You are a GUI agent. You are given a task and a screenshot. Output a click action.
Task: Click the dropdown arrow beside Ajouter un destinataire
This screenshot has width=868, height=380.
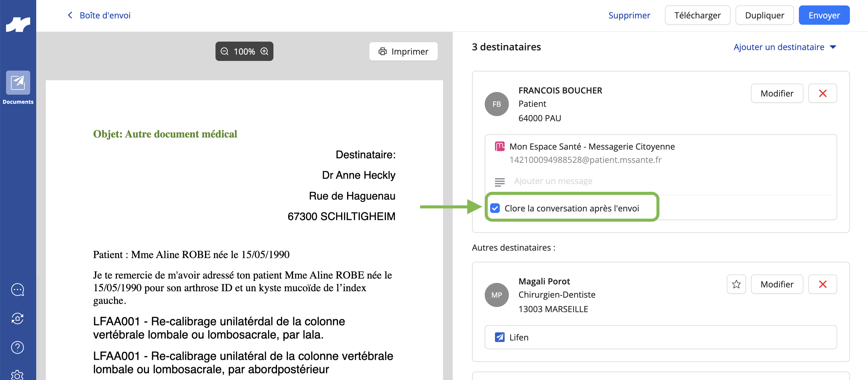pyautogui.click(x=833, y=47)
